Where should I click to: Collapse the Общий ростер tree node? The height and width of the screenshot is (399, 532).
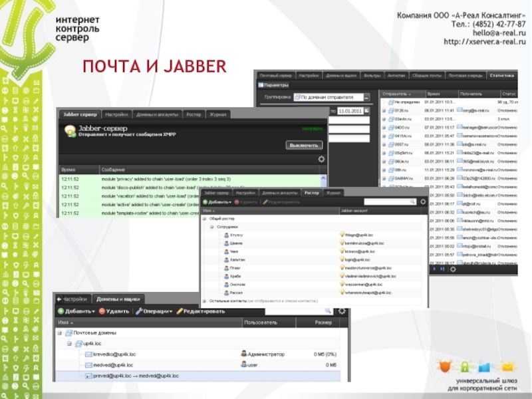[x=204, y=219]
